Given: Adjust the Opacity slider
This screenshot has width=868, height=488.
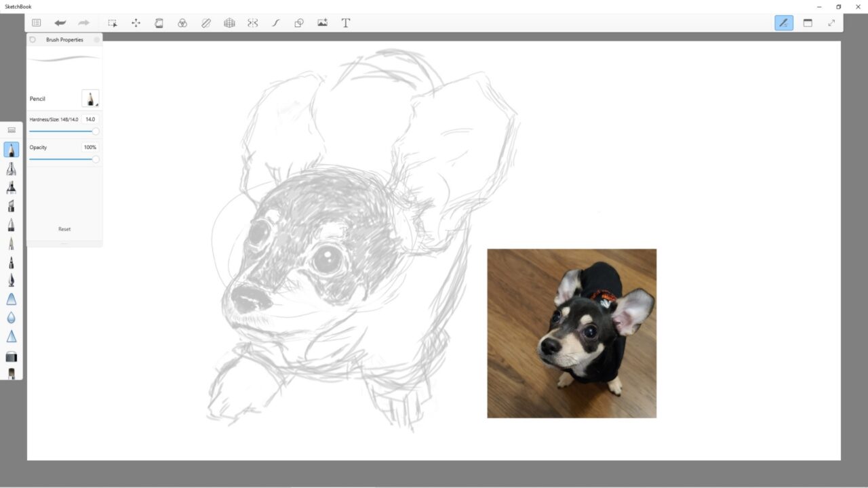Looking at the screenshot, I should tap(64, 159).
